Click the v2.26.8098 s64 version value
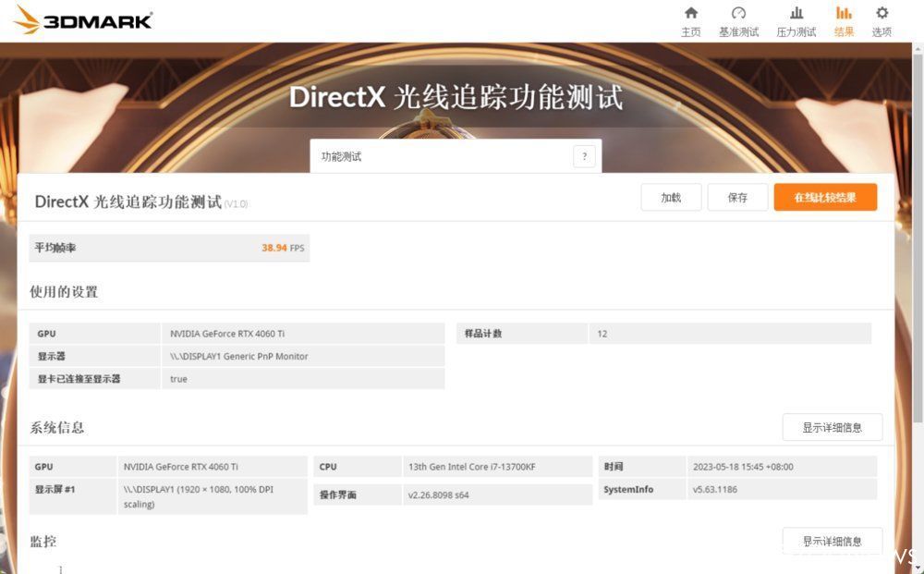 [x=438, y=495]
